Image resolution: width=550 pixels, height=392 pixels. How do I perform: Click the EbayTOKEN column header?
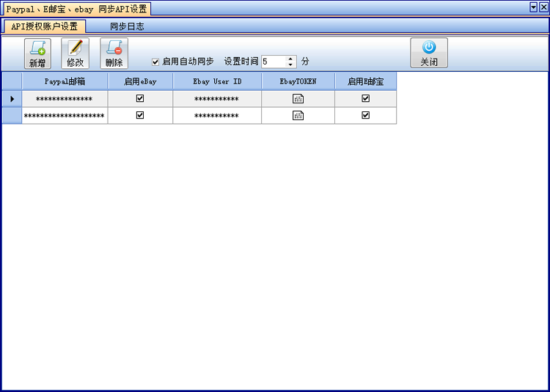(x=298, y=81)
